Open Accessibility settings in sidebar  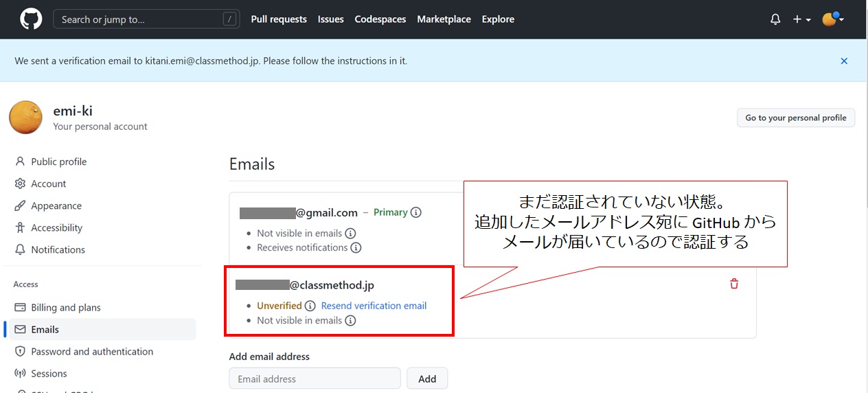click(57, 227)
